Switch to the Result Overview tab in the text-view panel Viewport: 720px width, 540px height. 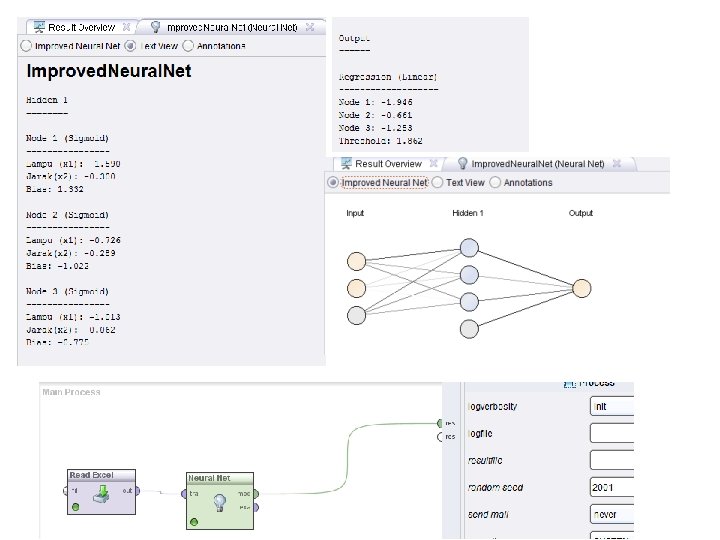pos(81,28)
